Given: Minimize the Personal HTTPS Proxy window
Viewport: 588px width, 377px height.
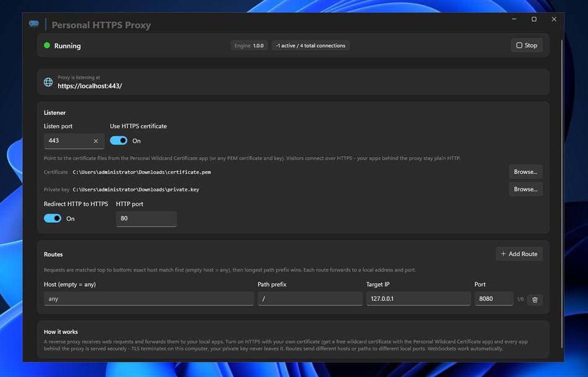Looking at the screenshot, I should click(514, 19).
